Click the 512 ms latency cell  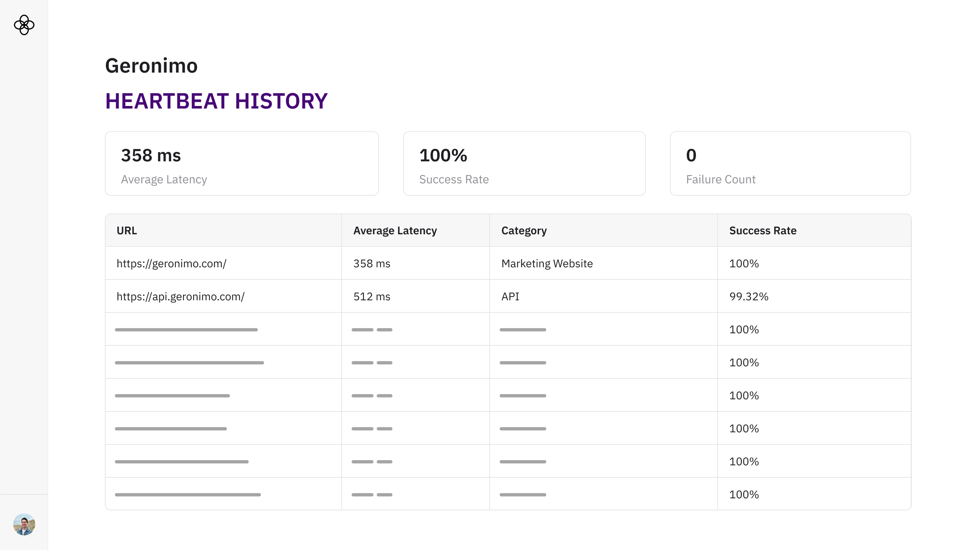372,297
